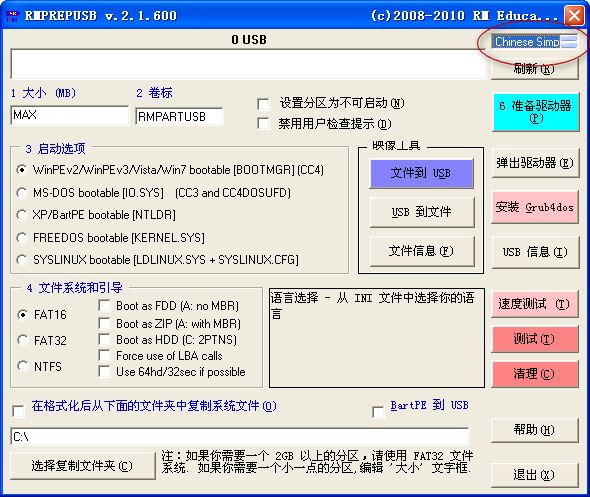Close the RMPREPUSB window
The height and width of the screenshot is (497, 590).
point(574,16)
